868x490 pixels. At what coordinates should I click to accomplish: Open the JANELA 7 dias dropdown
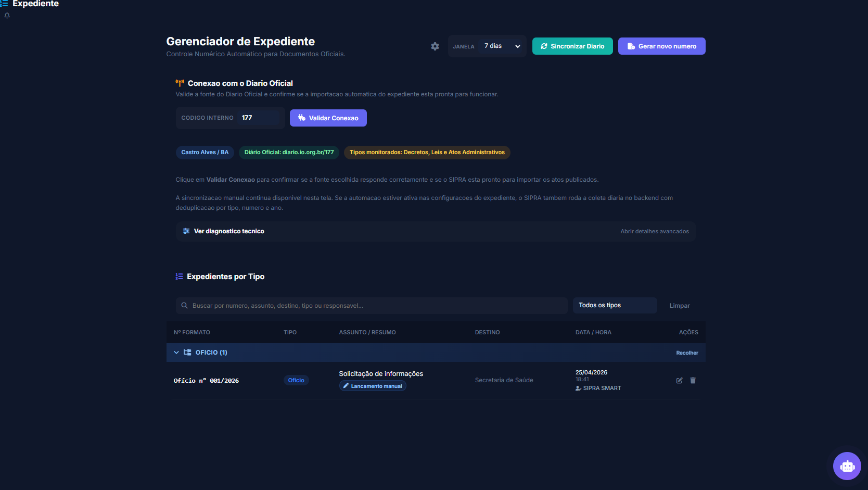point(502,46)
